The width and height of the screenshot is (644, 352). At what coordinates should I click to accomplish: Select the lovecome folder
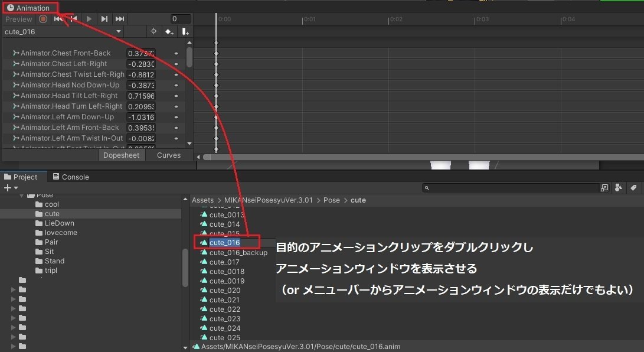56,233
